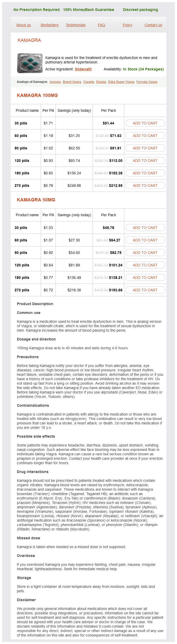This screenshot has height=644, width=177.
Task: Add Kamagra 100mg 90 pills to cart
Action: (145, 148)
